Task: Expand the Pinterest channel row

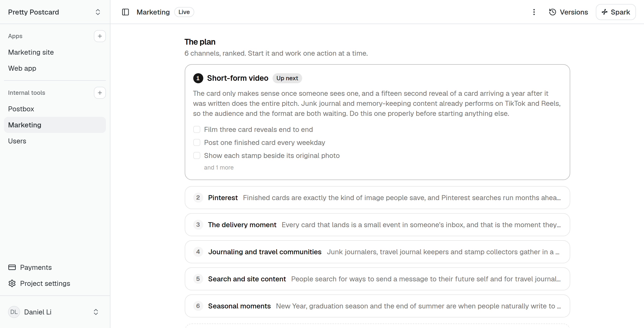Action: 377,198
